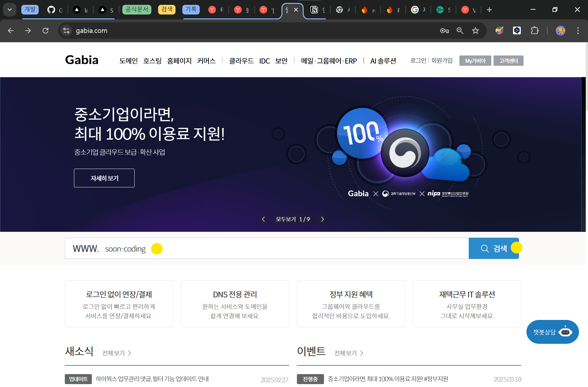Open the 클라우드 menu
This screenshot has width=588, height=387.
241,61
